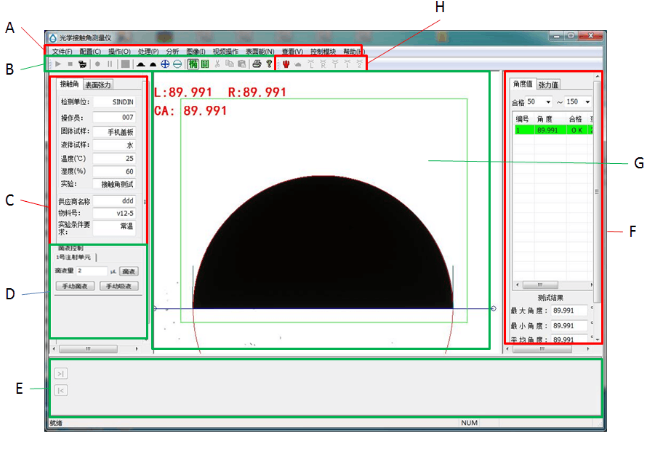This screenshot has height=452, width=656.
Task: Open the 视频操作 menu
Action: pyautogui.click(x=225, y=51)
